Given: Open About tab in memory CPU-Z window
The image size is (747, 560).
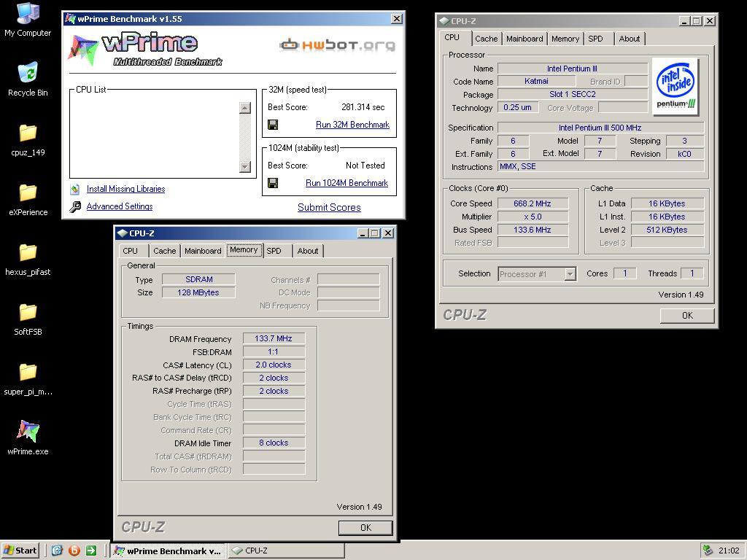Looking at the screenshot, I should pyautogui.click(x=308, y=251).
